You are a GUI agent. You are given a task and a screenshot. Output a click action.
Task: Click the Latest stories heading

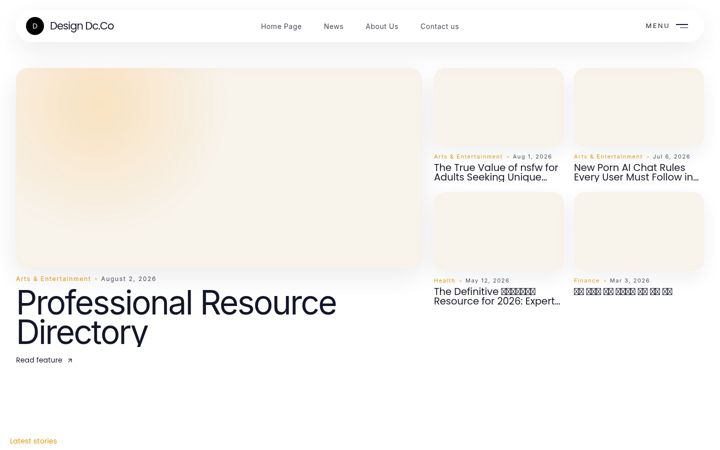click(x=33, y=441)
